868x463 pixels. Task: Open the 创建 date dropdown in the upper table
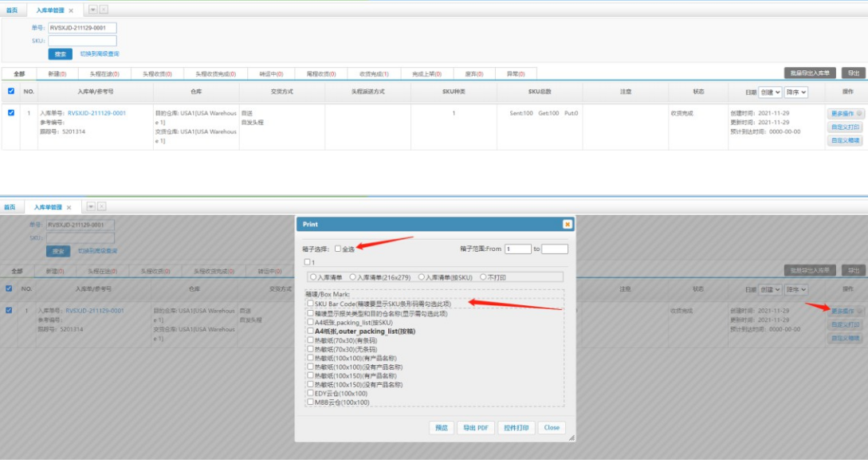pos(769,92)
